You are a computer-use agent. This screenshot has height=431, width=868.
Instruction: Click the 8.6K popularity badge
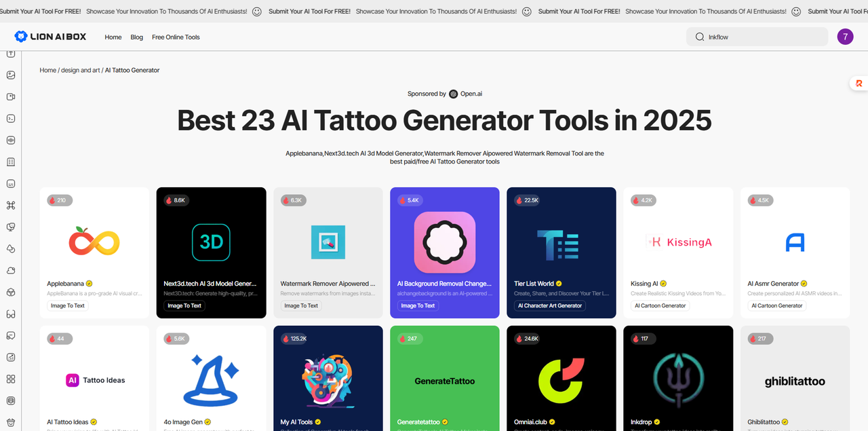(x=176, y=200)
